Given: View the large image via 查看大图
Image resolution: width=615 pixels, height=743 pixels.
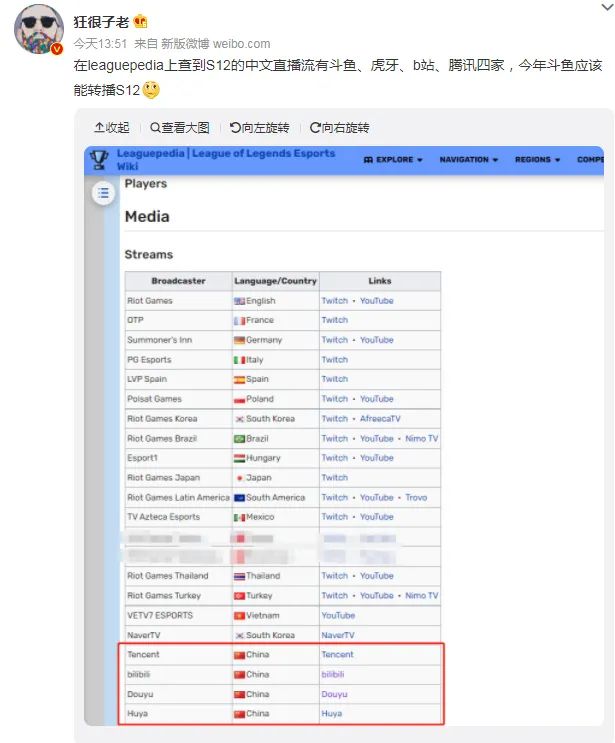Looking at the screenshot, I should coord(181,128).
